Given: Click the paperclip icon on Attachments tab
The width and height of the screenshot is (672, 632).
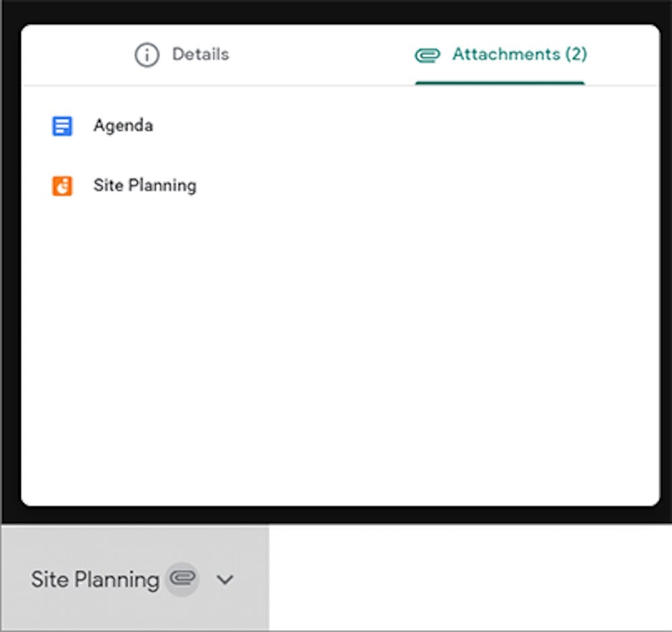Looking at the screenshot, I should click(x=429, y=55).
